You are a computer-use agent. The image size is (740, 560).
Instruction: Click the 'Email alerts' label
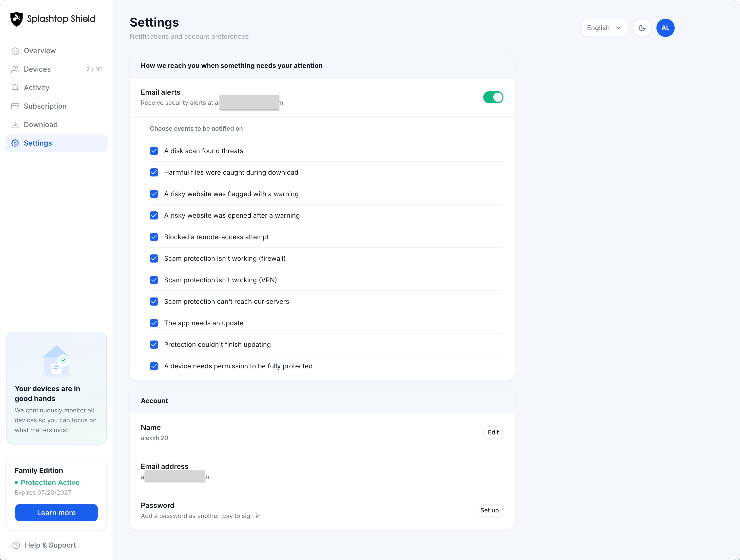[x=161, y=92]
